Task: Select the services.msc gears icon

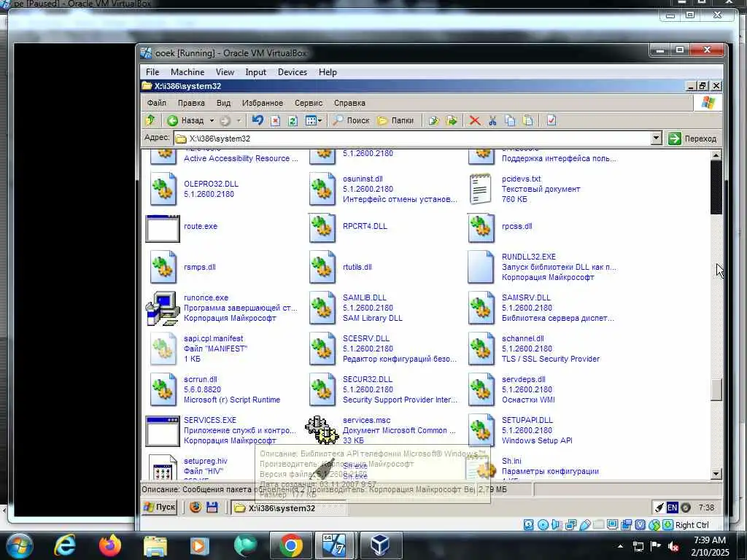Action: click(322, 430)
